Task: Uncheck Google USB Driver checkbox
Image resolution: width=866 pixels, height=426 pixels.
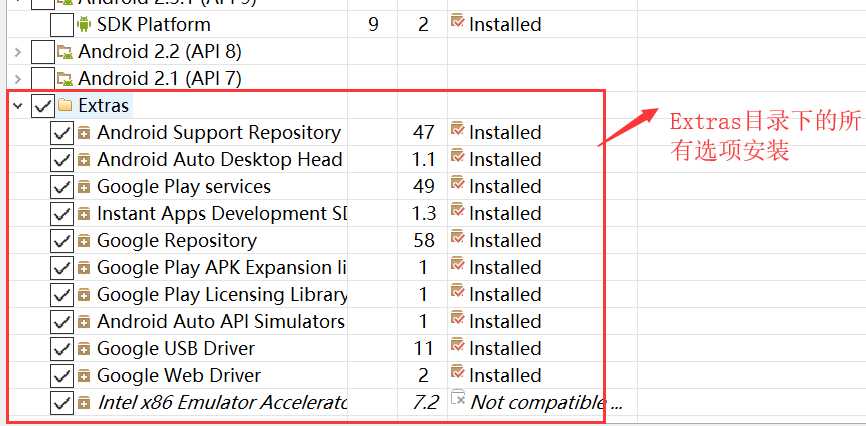Action: (x=61, y=349)
